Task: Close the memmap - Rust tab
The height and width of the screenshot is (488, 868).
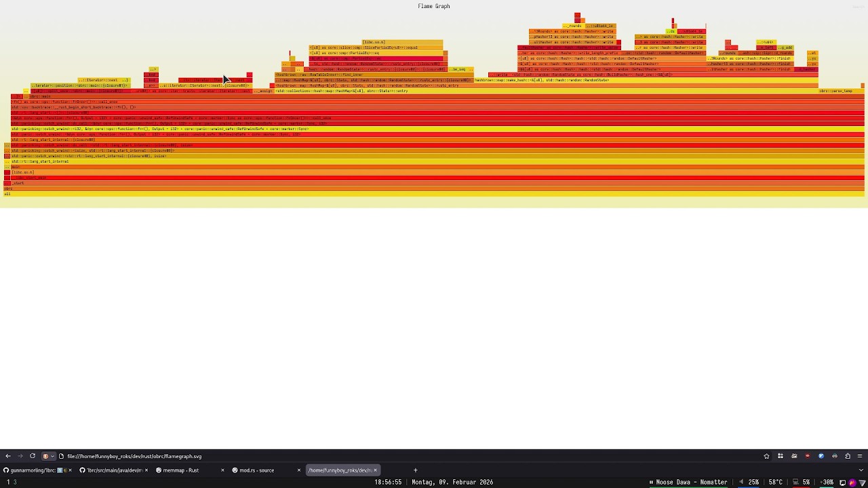Action: point(222,470)
